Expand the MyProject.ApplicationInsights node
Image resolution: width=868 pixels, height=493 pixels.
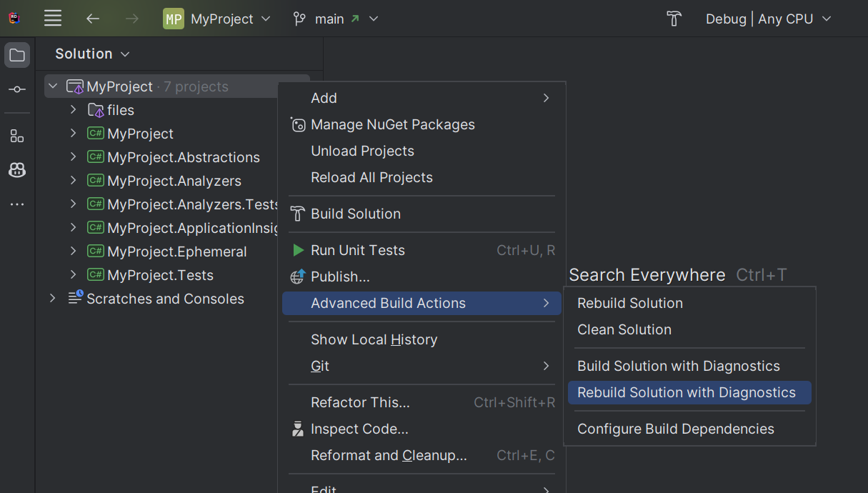(73, 228)
